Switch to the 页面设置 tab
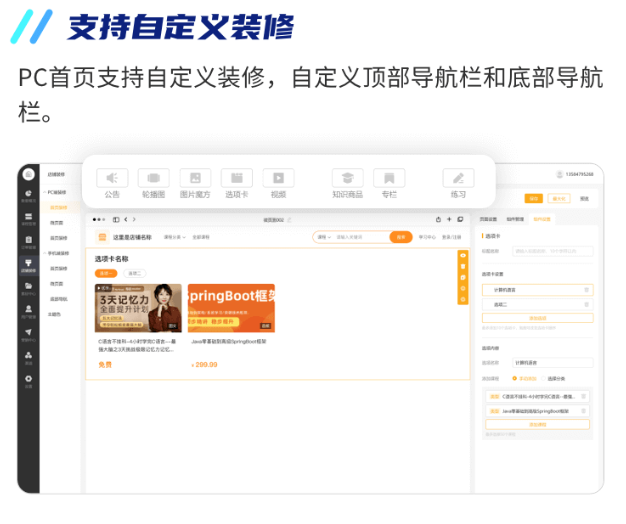 [x=488, y=219]
